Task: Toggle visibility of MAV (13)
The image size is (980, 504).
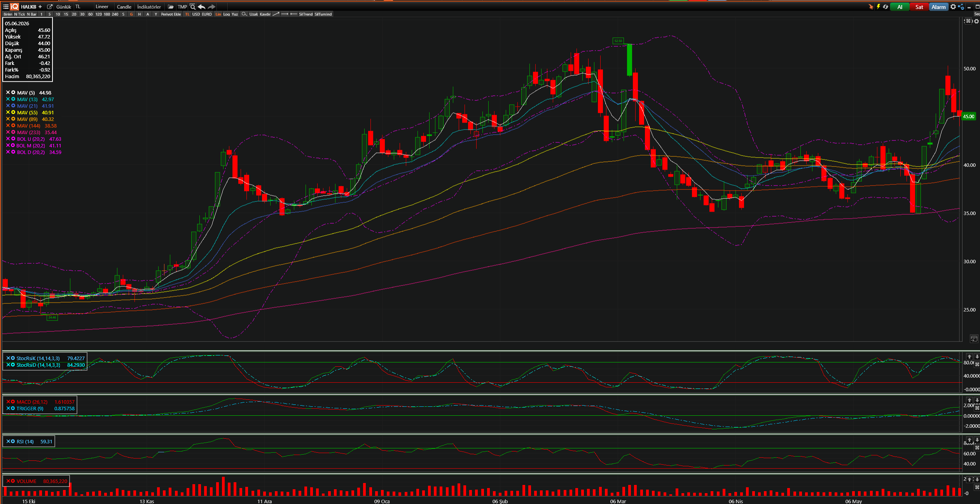Action: 13,99
